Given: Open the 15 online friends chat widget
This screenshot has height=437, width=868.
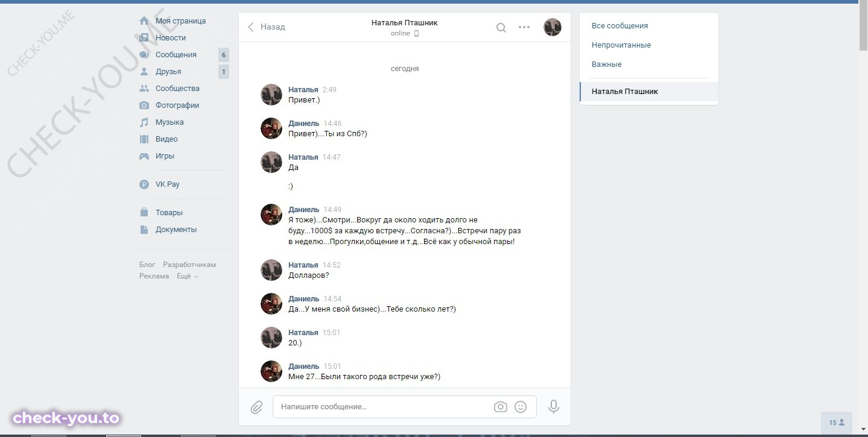Looking at the screenshot, I should pos(836,423).
